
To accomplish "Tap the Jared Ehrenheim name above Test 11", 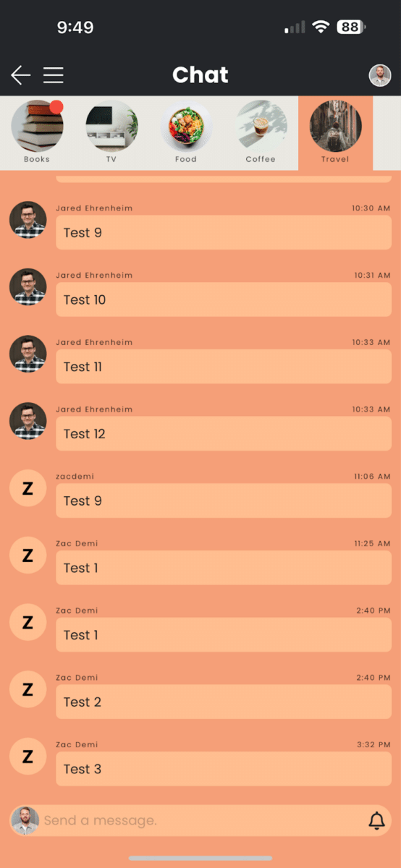I will pyautogui.click(x=94, y=342).
